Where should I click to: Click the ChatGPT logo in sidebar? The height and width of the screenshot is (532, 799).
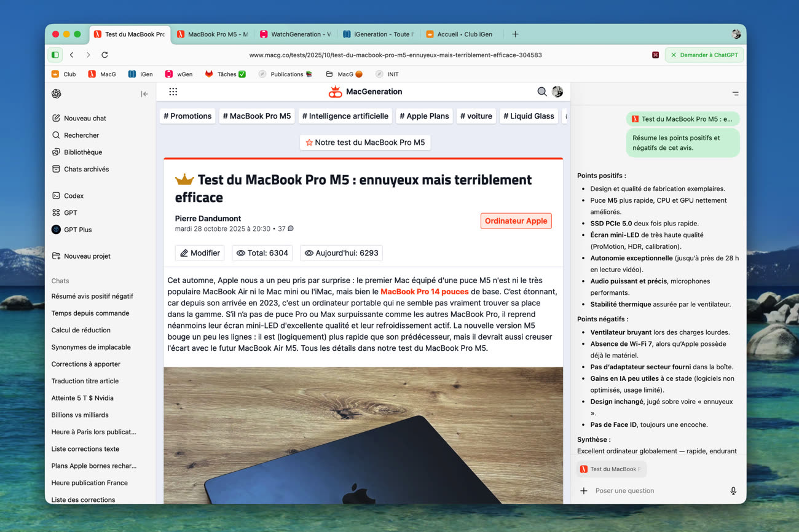(x=57, y=94)
